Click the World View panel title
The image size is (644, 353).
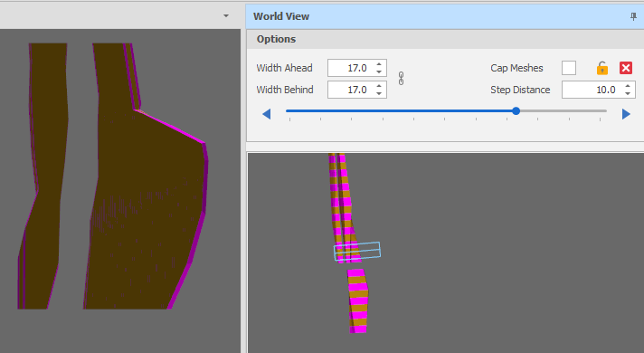(281, 16)
